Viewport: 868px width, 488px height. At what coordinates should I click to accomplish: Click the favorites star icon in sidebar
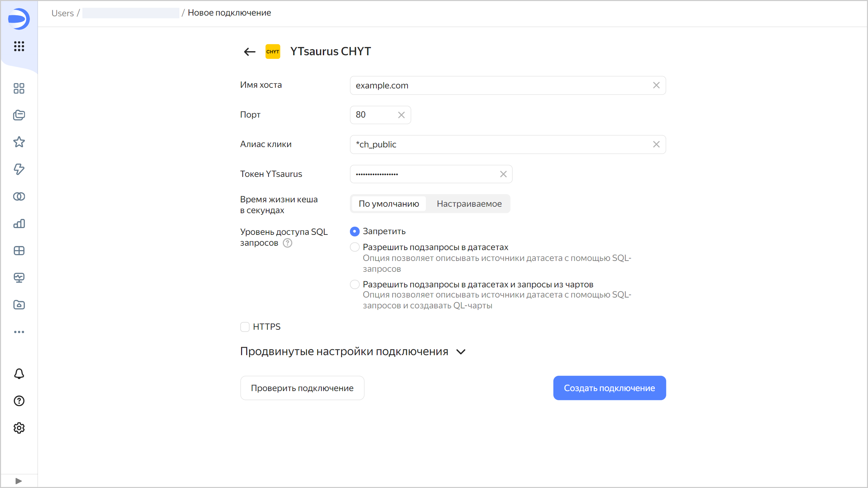click(19, 142)
